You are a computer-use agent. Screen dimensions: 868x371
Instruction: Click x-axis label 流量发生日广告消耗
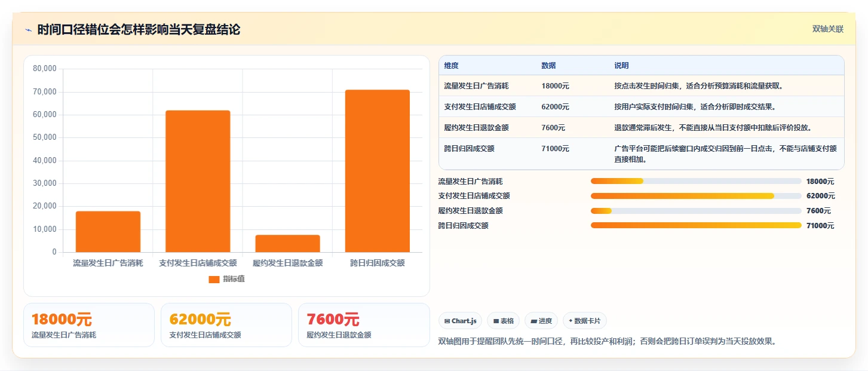point(108,263)
